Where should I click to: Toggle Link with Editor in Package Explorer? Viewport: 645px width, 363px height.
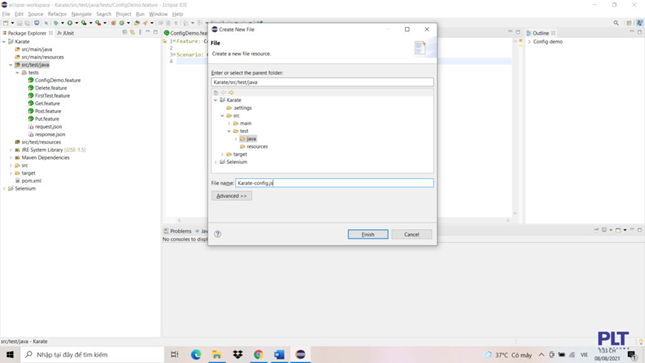[x=132, y=33]
